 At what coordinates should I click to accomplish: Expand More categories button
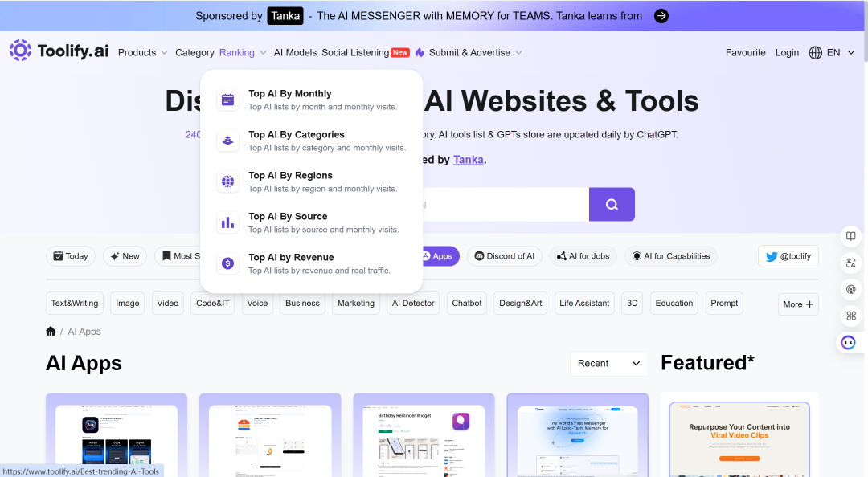click(798, 304)
